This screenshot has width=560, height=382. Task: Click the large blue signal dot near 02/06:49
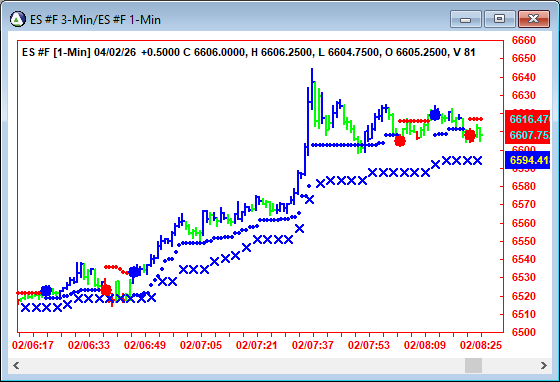pyautogui.click(x=134, y=272)
